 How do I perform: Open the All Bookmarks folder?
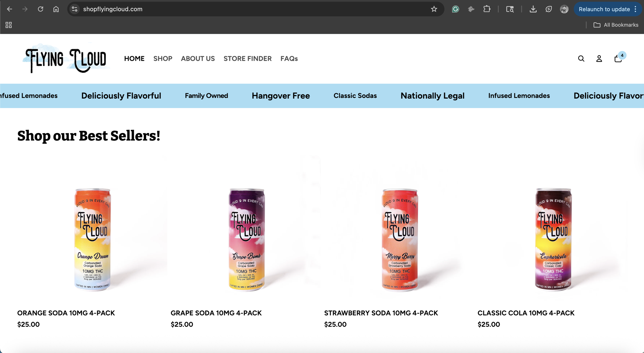616,25
